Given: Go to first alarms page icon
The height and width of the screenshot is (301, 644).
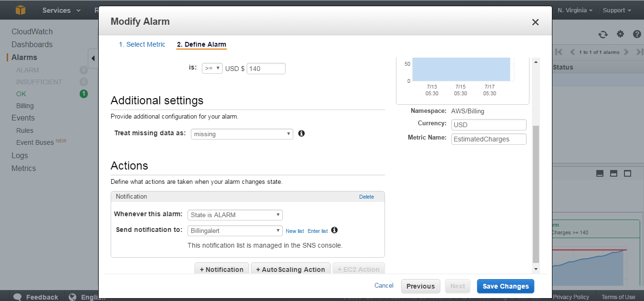Looking at the screenshot, I should (559, 52).
